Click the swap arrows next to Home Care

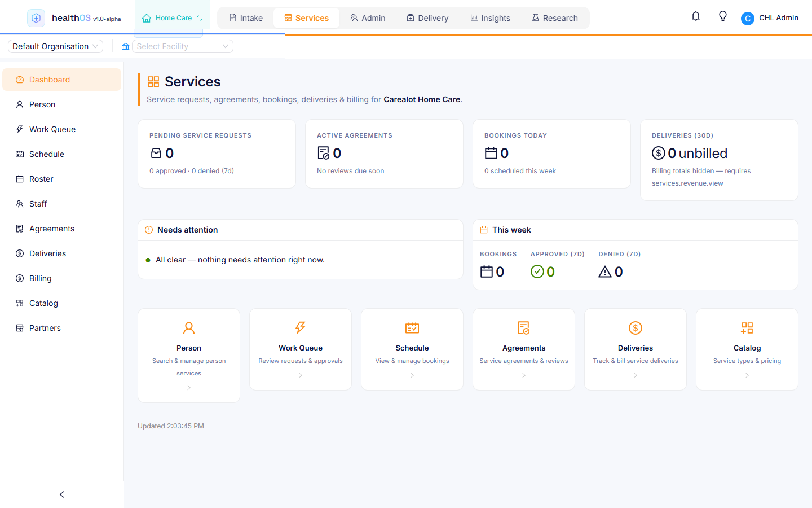pos(200,18)
